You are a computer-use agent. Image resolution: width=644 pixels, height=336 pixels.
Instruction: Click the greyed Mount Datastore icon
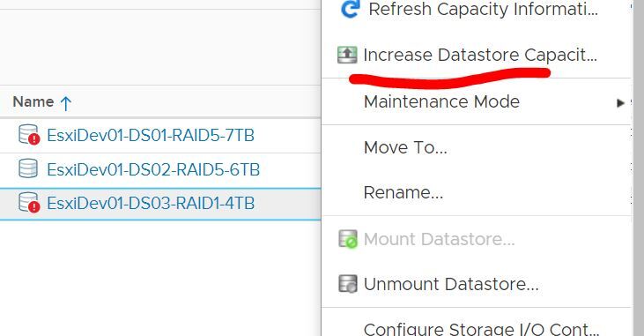(x=347, y=238)
